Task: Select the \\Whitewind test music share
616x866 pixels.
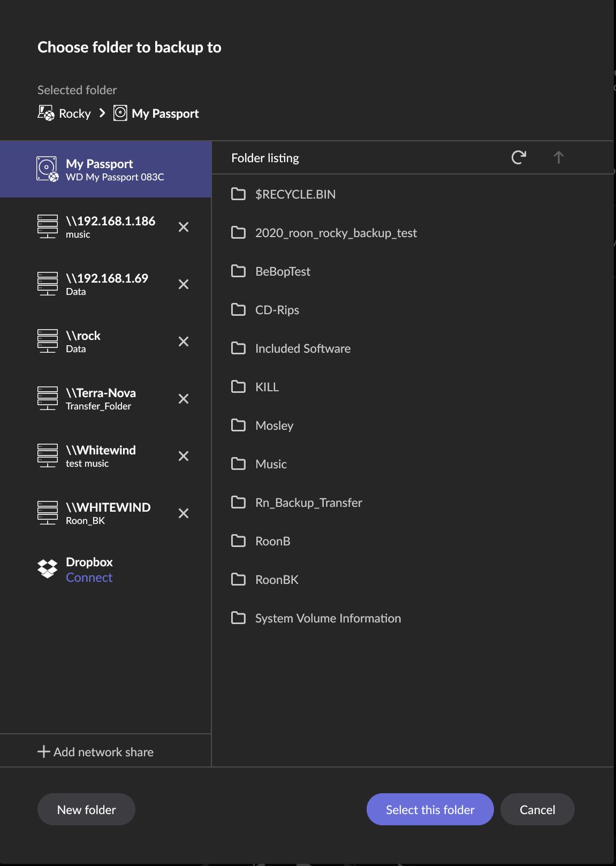Action: coord(101,456)
